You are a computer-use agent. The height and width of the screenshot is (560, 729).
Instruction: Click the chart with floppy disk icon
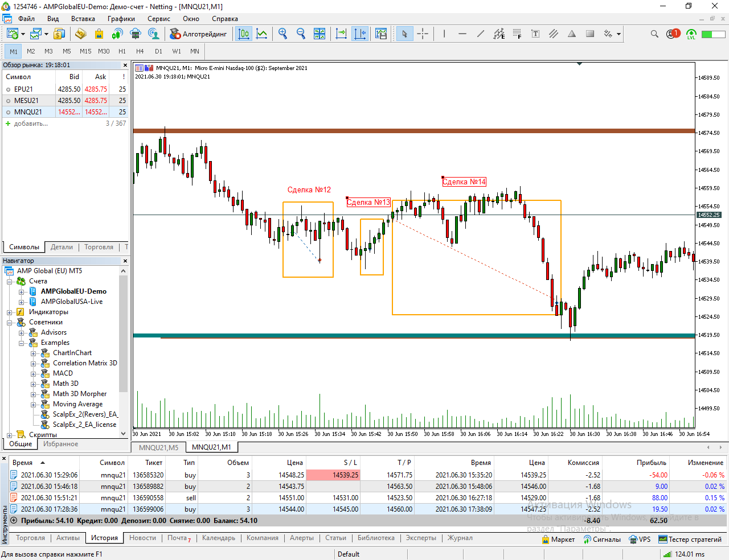[381, 34]
